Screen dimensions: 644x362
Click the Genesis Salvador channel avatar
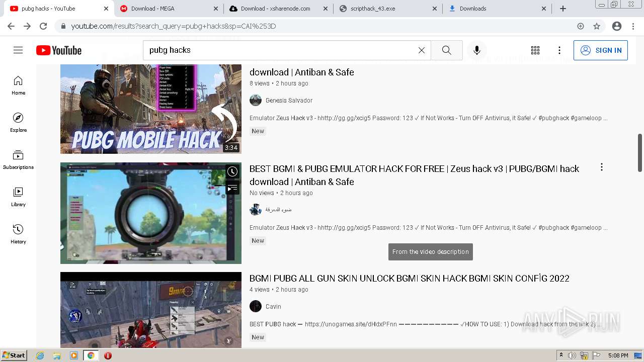256,100
